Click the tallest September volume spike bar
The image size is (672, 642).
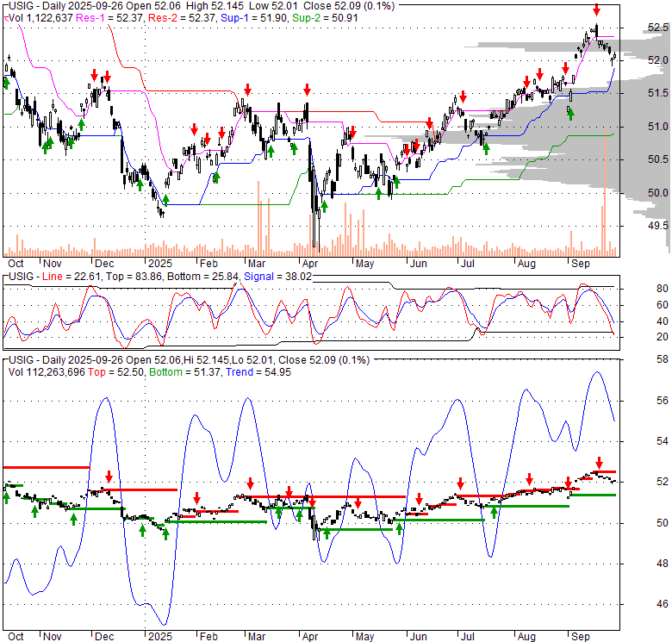(605, 192)
